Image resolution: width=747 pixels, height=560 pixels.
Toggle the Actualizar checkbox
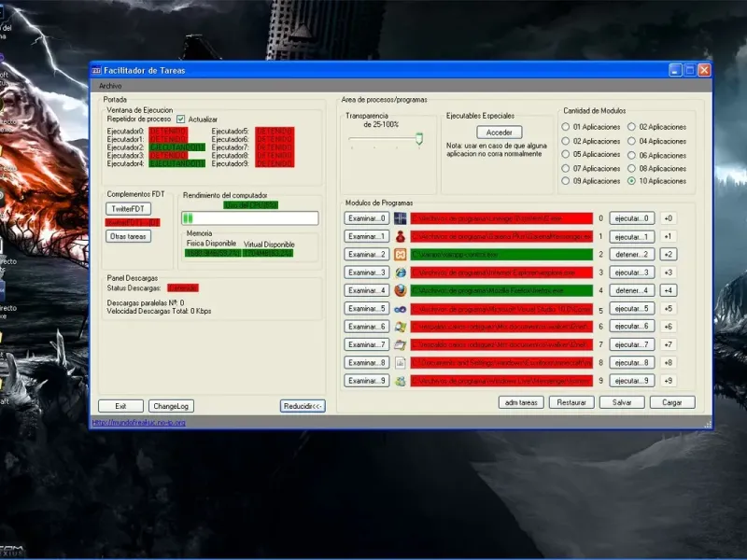180,119
